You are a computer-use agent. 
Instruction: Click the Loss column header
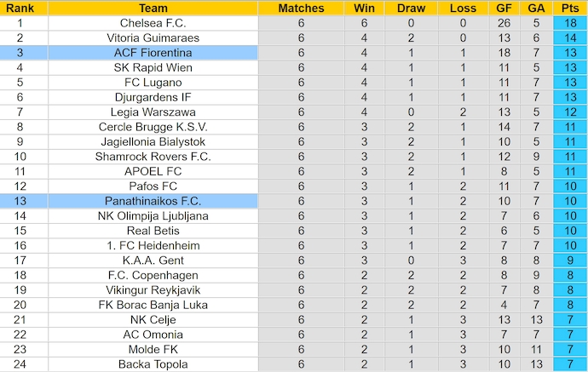463,8
